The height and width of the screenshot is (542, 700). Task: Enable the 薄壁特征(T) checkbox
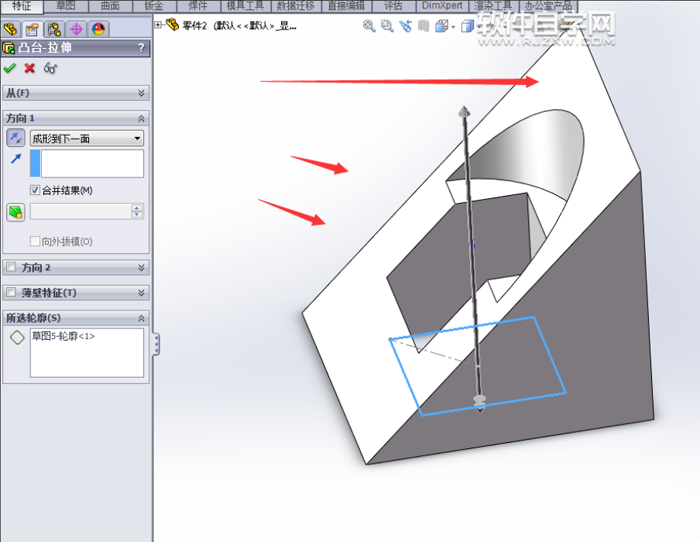tap(11, 292)
